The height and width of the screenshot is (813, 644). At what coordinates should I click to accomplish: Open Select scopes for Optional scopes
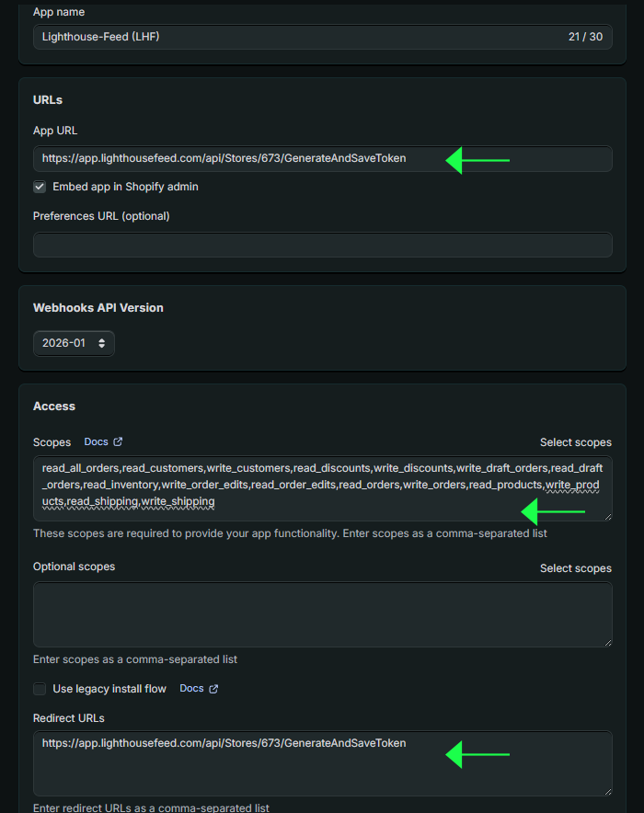point(576,568)
